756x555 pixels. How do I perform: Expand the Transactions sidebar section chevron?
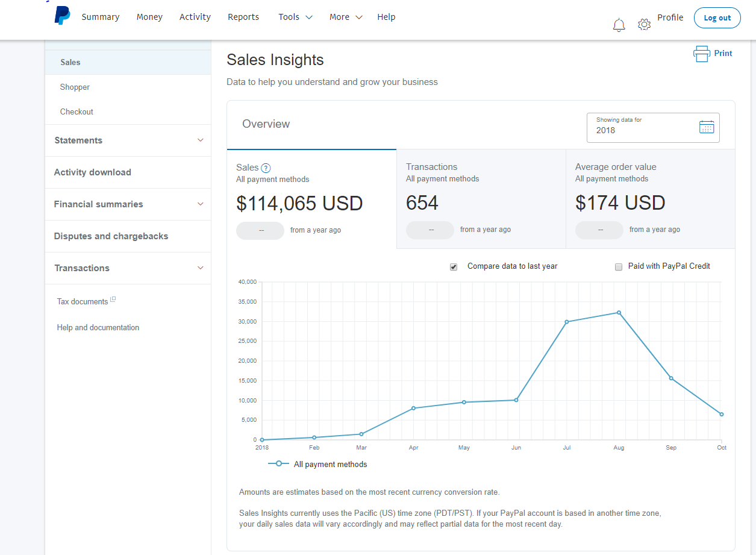pyautogui.click(x=201, y=268)
